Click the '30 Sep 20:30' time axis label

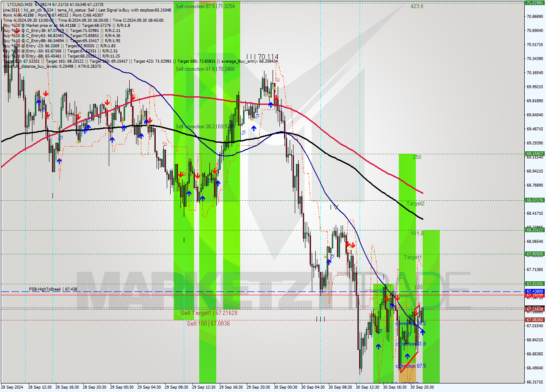click(422, 387)
